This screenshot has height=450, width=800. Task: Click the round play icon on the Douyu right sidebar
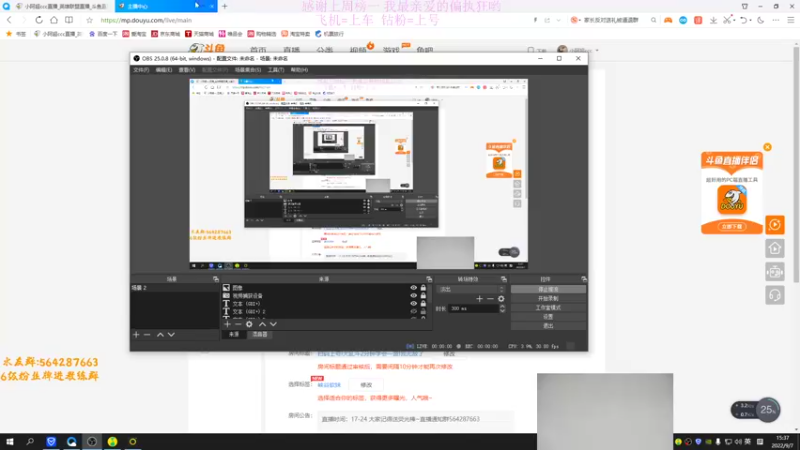pos(775,225)
